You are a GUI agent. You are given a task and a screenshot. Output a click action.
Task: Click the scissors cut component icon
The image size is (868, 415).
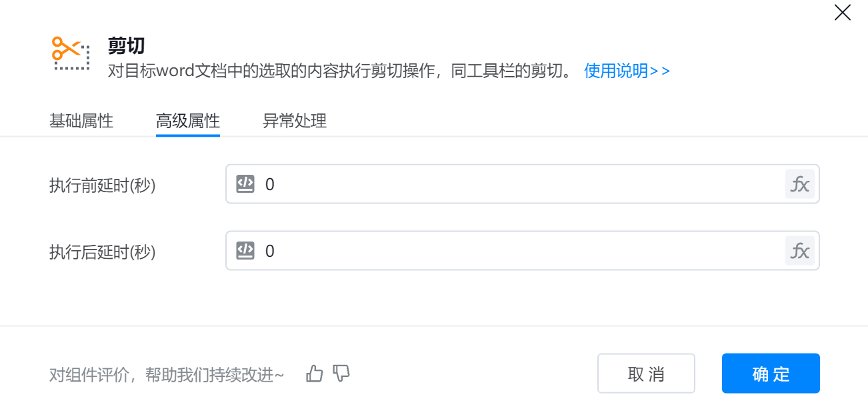pos(71,54)
